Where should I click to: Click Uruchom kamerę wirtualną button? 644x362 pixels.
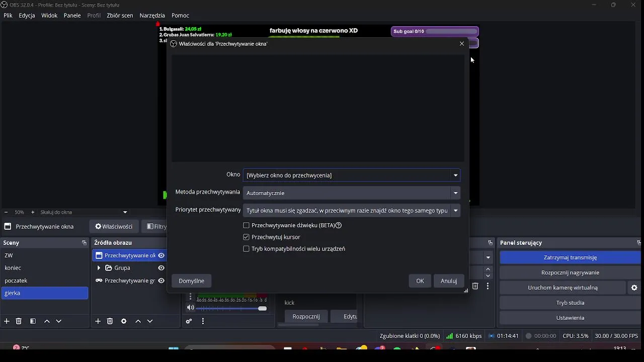562,288
